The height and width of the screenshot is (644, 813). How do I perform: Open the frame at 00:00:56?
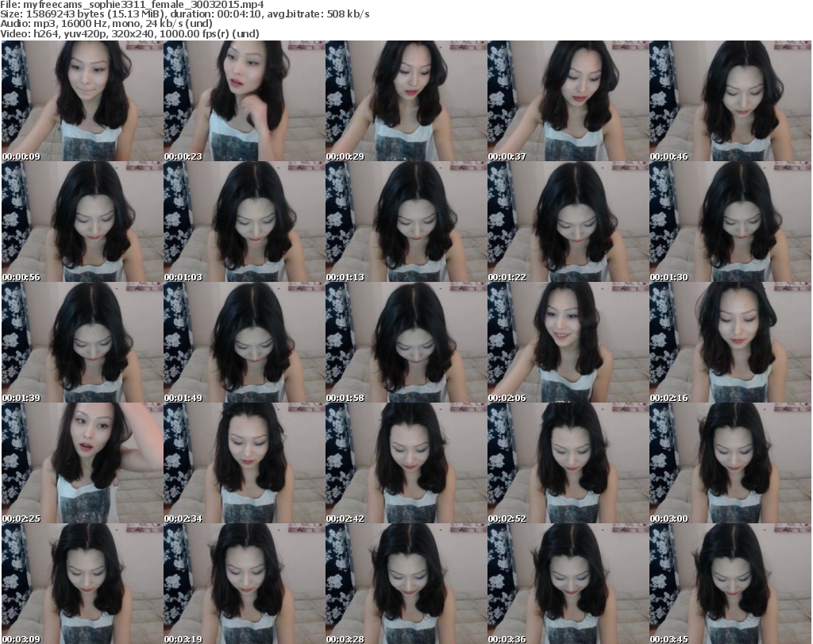(83, 222)
